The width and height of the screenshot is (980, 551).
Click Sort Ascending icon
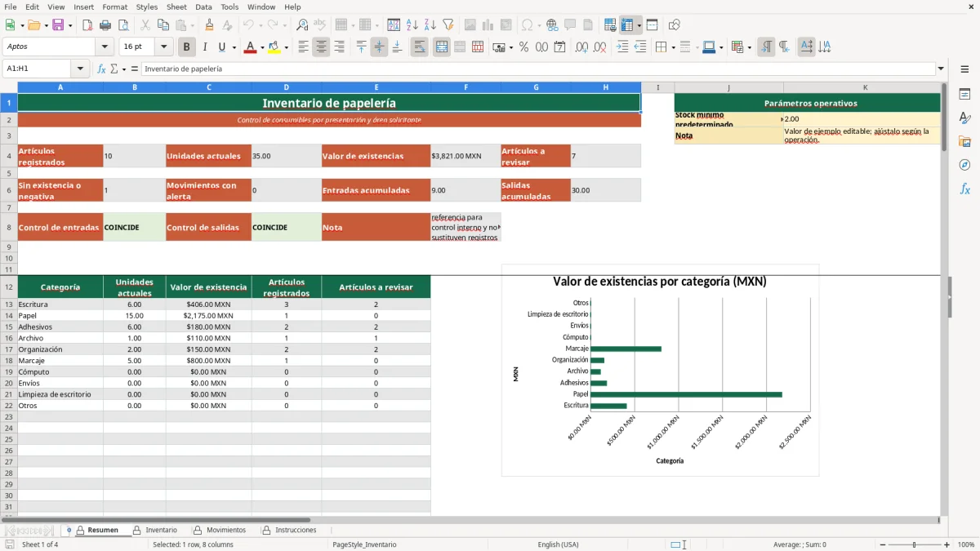(412, 25)
